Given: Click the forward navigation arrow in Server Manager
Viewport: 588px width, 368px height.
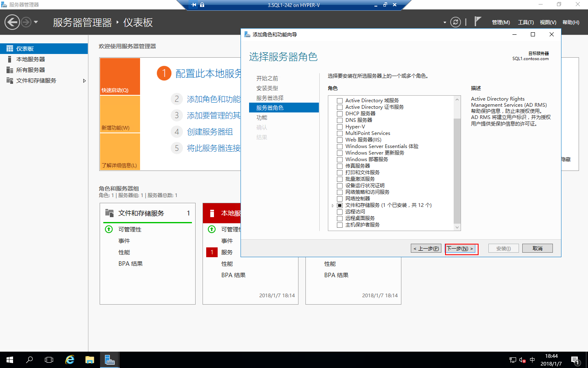Looking at the screenshot, I should click(26, 22).
